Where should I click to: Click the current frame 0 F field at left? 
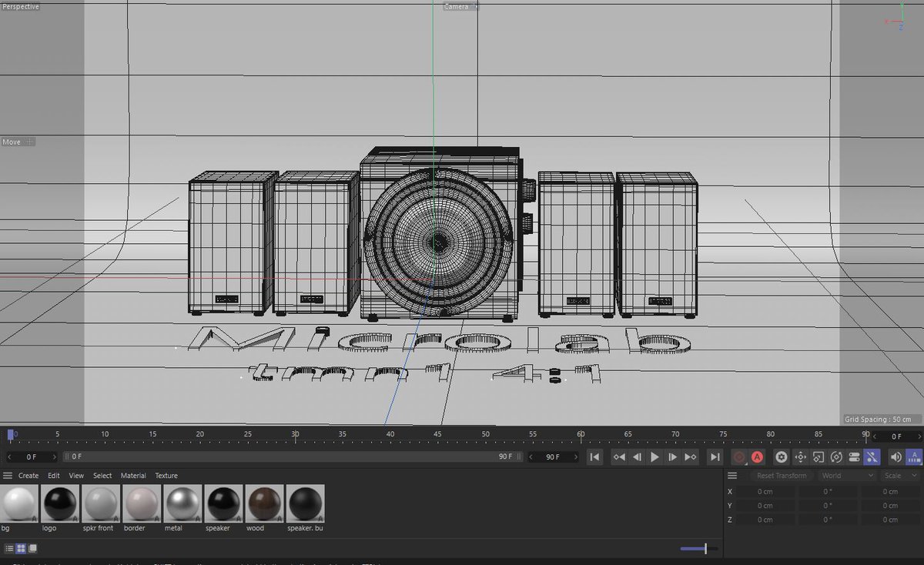pos(32,456)
